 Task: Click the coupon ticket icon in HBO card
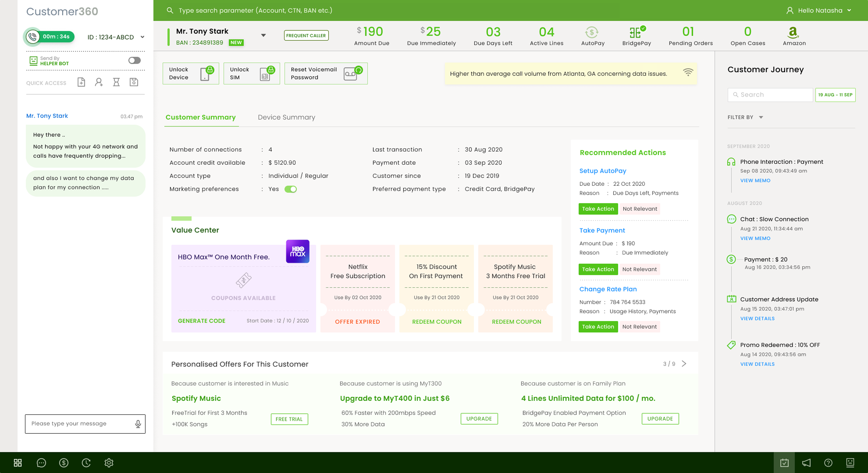click(243, 280)
